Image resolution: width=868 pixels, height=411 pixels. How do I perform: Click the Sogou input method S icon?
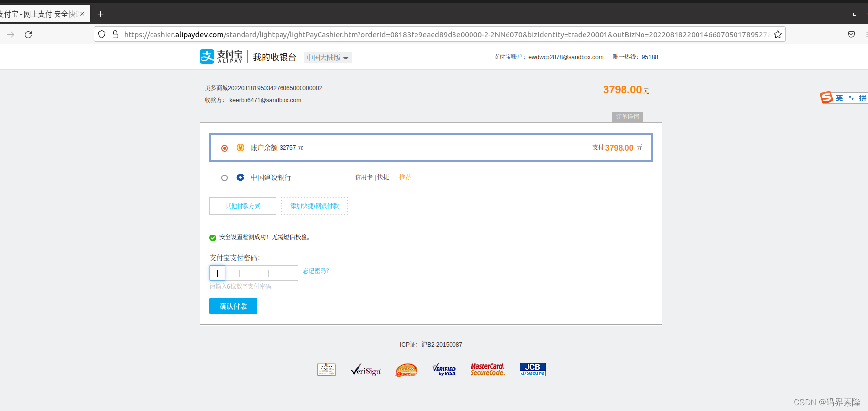(827, 98)
